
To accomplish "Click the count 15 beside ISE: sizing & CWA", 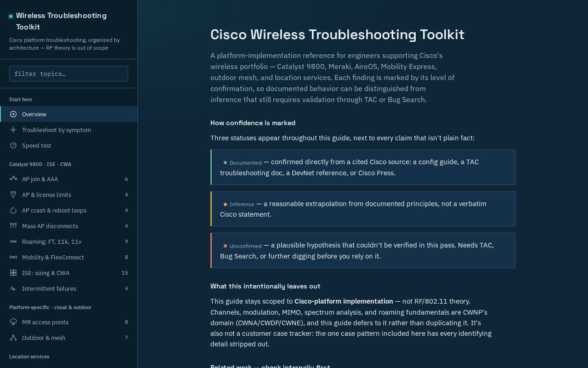I will [125, 273].
